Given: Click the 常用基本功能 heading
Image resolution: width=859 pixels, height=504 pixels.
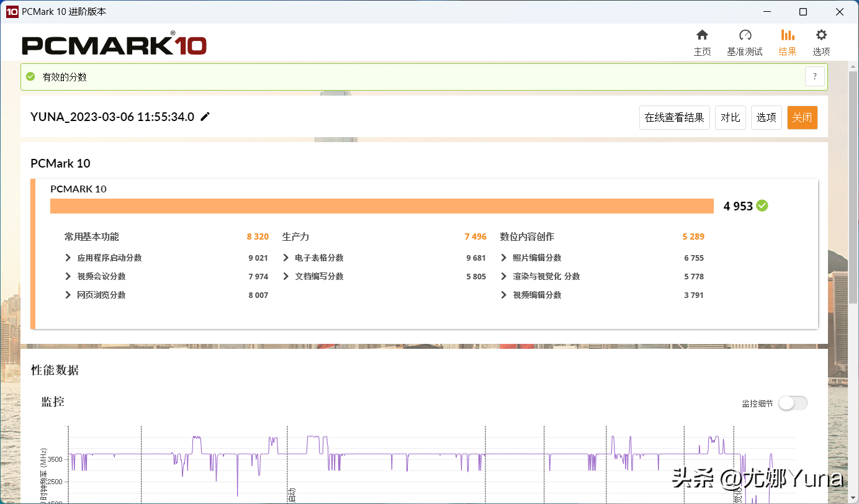Looking at the screenshot, I should [x=91, y=236].
